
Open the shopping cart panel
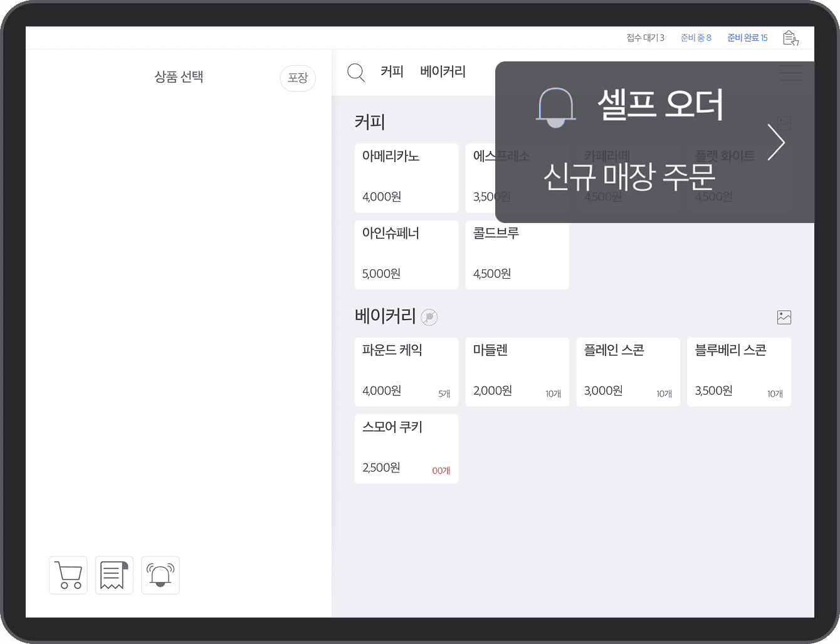point(68,575)
